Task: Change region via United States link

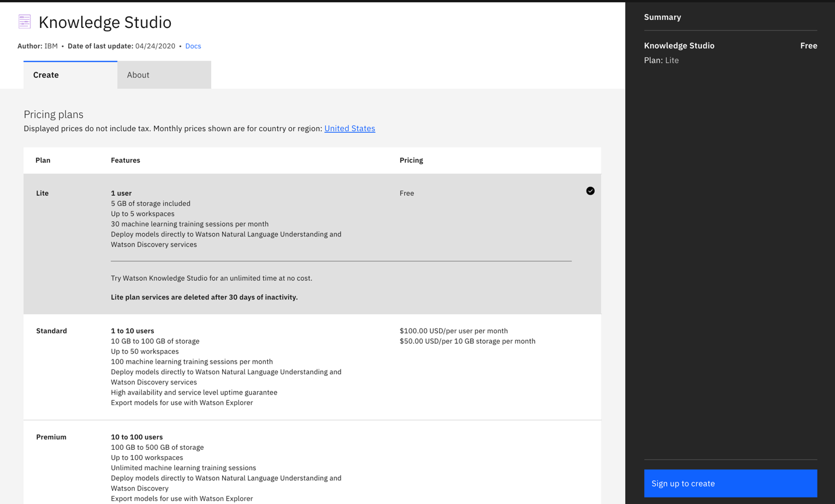Action: pyautogui.click(x=350, y=128)
